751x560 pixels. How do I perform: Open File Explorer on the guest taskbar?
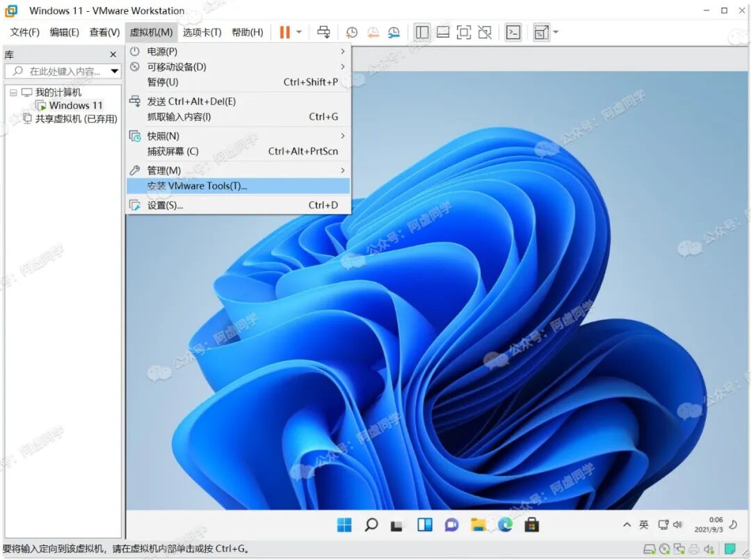[478, 525]
